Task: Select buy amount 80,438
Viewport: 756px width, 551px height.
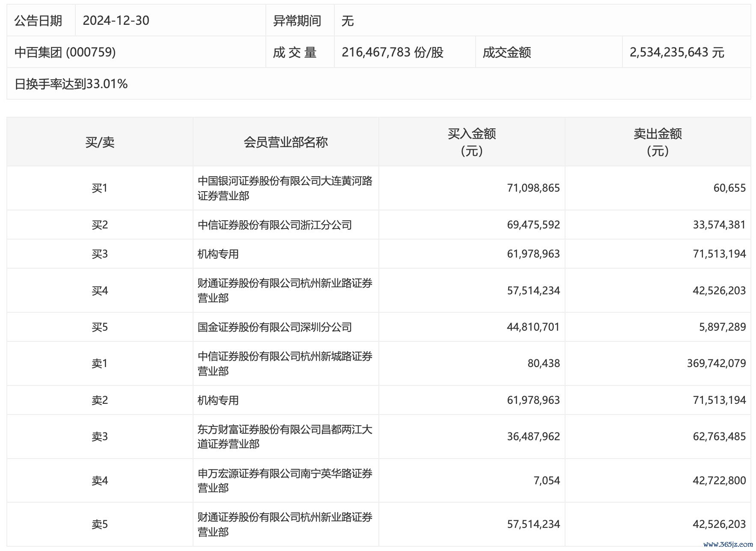Action: [x=544, y=363]
